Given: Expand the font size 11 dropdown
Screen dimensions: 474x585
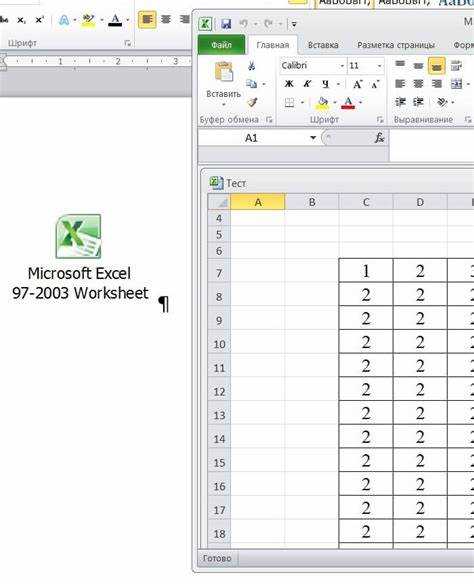Looking at the screenshot, I should point(380,66).
